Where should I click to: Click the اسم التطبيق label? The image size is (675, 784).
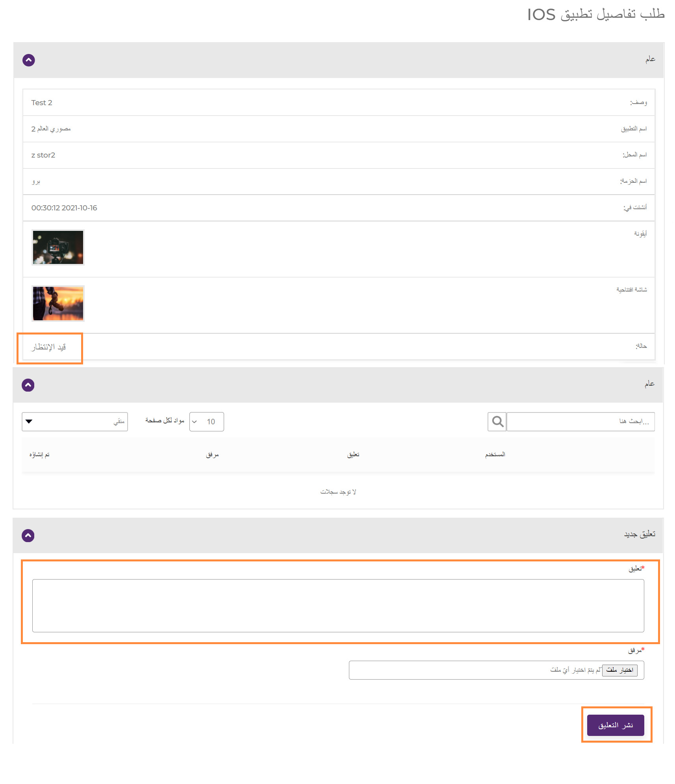(634, 129)
